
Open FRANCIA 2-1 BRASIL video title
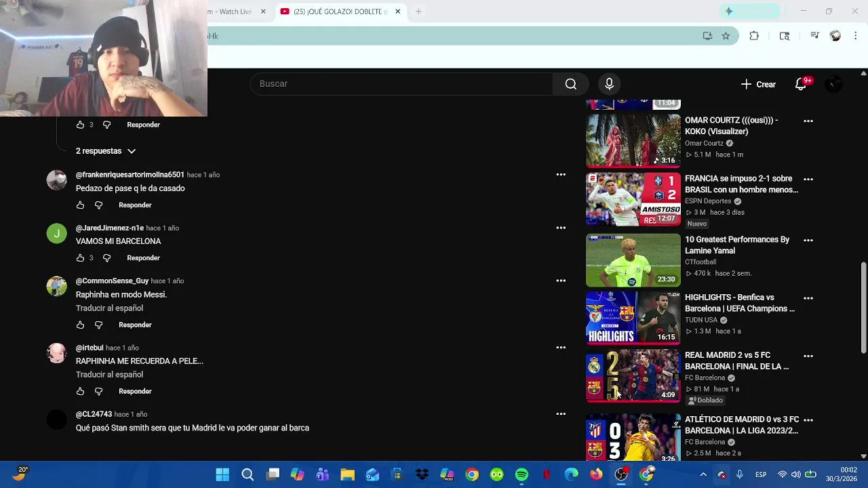point(741,184)
